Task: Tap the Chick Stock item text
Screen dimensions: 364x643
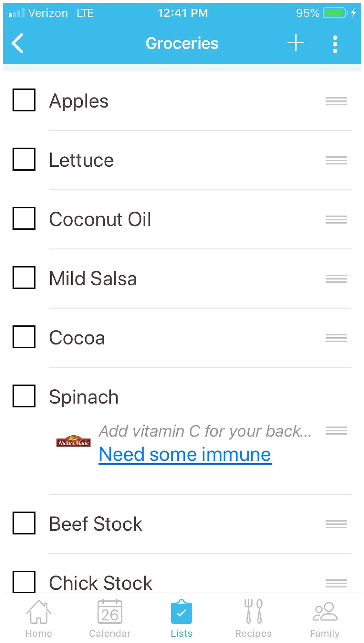Action: [x=101, y=583]
